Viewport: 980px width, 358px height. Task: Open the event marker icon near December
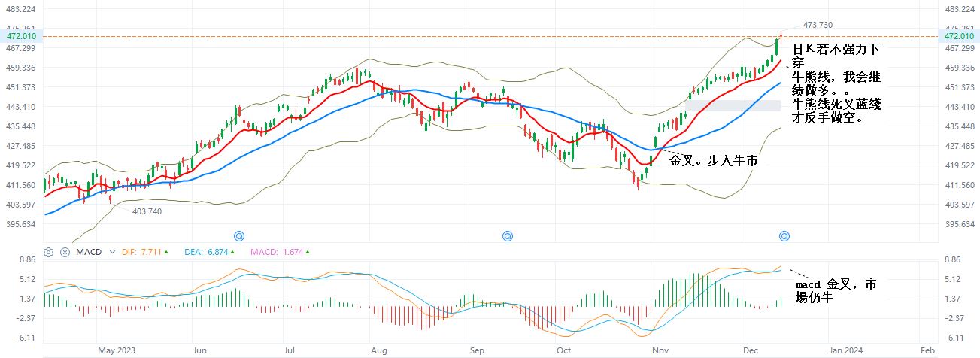tap(784, 236)
